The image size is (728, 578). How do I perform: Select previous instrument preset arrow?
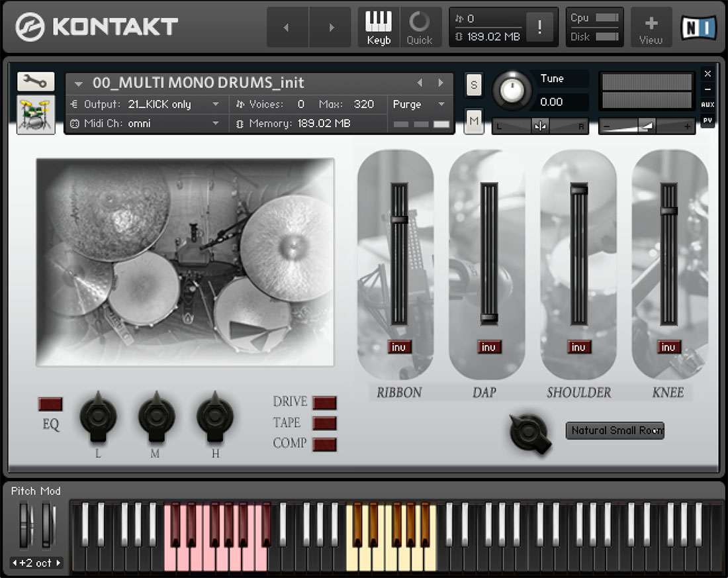point(420,83)
